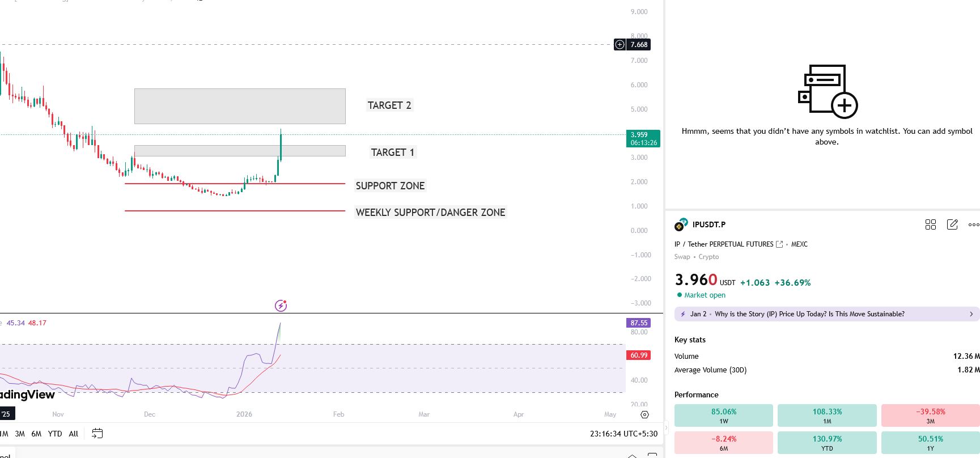980x458 pixels.
Task: Click the Dec label on the time axis
Action: pos(150,414)
